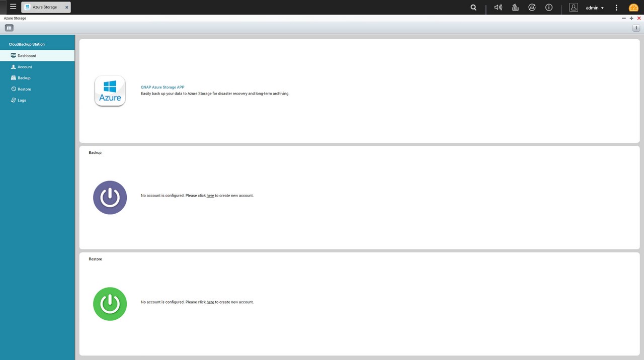Screen dimensions: 644x360
Task: Open the orange dashboard gauge icon
Action: (x=633, y=8)
